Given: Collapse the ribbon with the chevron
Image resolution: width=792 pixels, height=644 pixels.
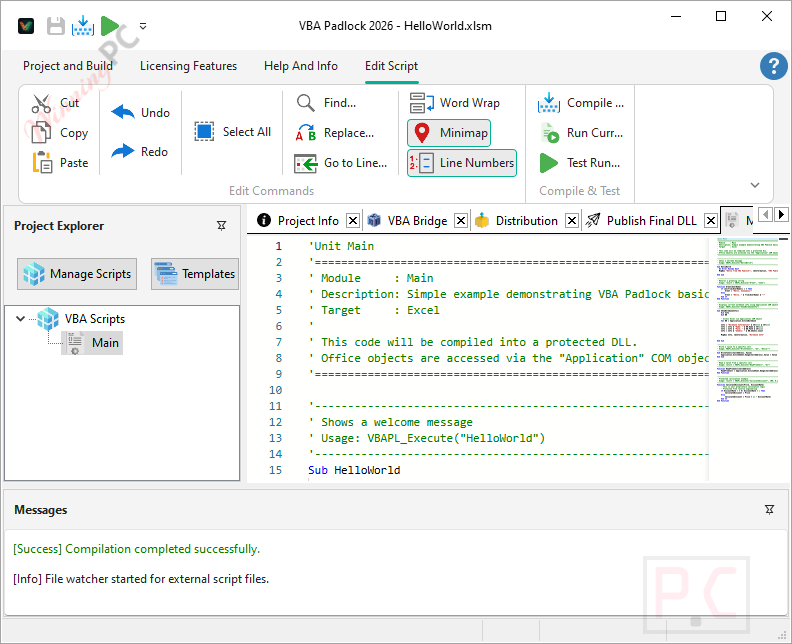Looking at the screenshot, I should click(x=755, y=185).
